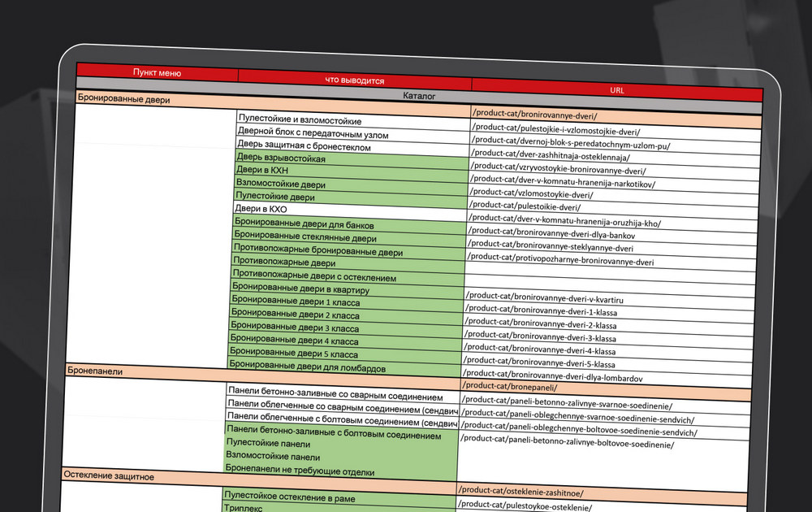Click URL '/product-cat/protivopozharnye-bronirovannye-dveri'

[x=560, y=258]
